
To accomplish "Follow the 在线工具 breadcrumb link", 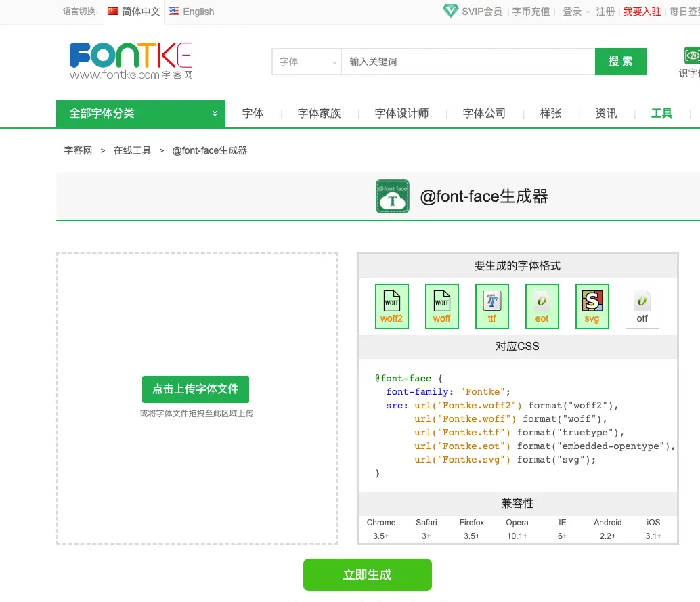I will (x=133, y=150).
